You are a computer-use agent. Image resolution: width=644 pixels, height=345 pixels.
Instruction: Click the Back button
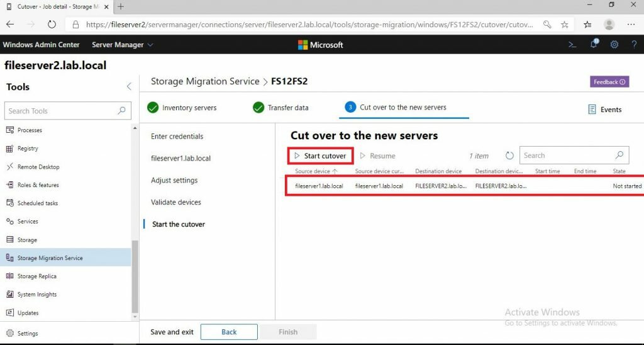[229, 332]
